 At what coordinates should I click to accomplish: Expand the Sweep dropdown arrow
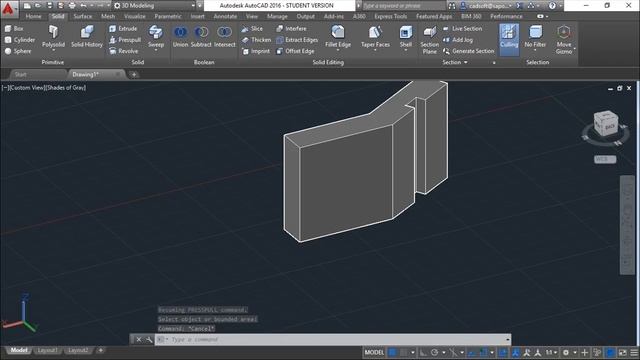(156, 50)
